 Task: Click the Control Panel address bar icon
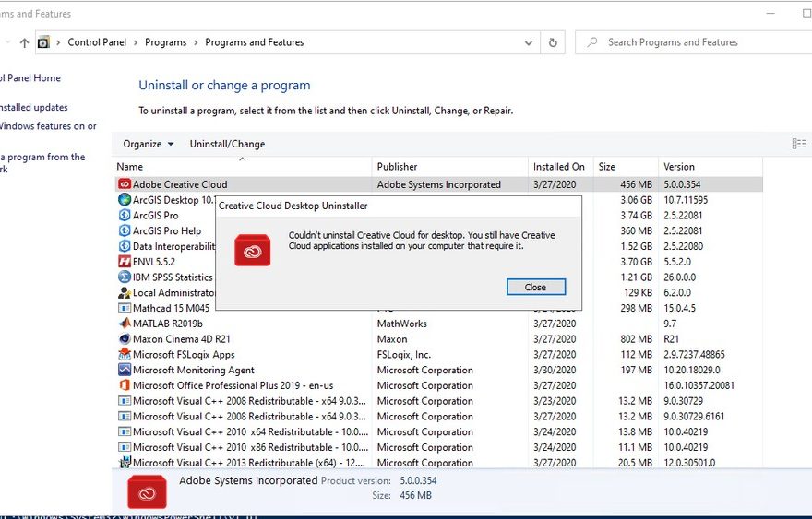click(x=43, y=42)
